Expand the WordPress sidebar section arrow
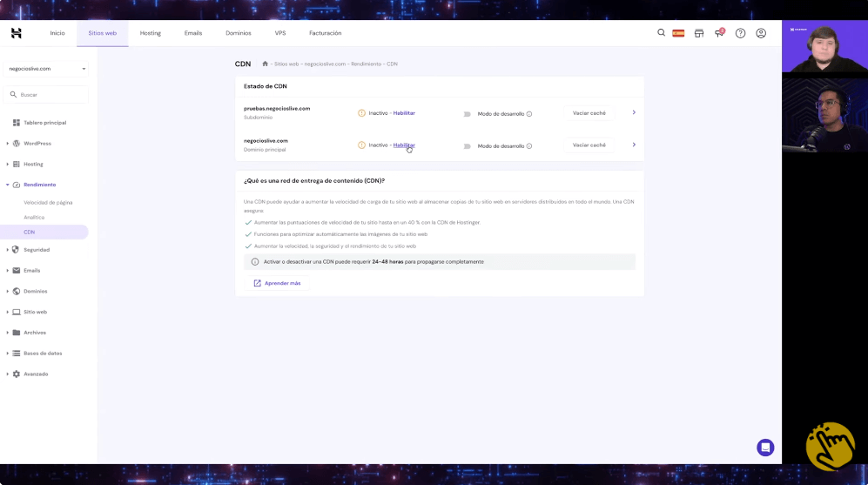This screenshot has width=868, height=485. pyautogui.click(x=7, y=144)
